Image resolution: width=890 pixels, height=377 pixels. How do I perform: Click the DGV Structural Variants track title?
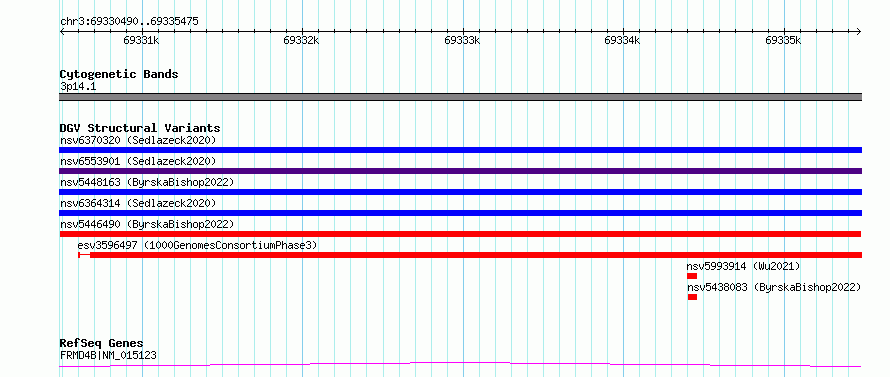tap(140, 128)
